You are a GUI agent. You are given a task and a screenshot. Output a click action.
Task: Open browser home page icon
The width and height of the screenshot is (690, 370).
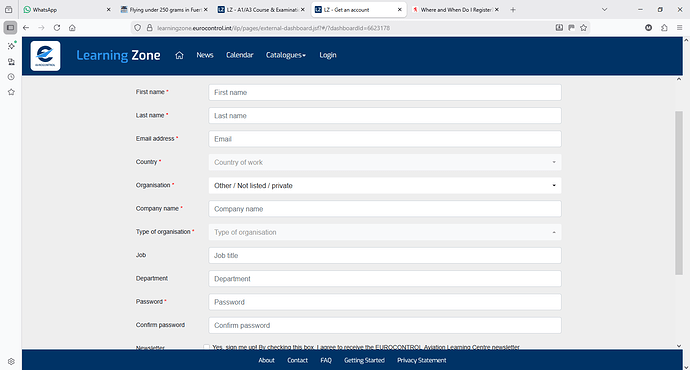pyautogui.click(x=72, y=28)
